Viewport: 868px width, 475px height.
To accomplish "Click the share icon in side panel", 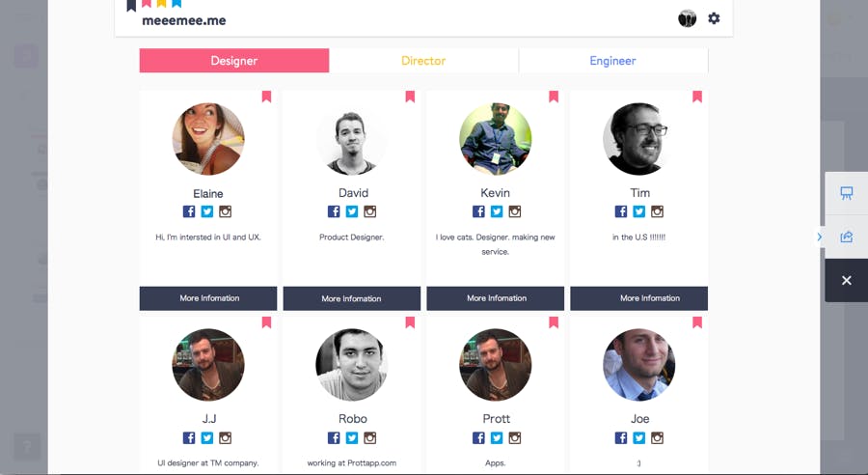I will click(847, 237).
